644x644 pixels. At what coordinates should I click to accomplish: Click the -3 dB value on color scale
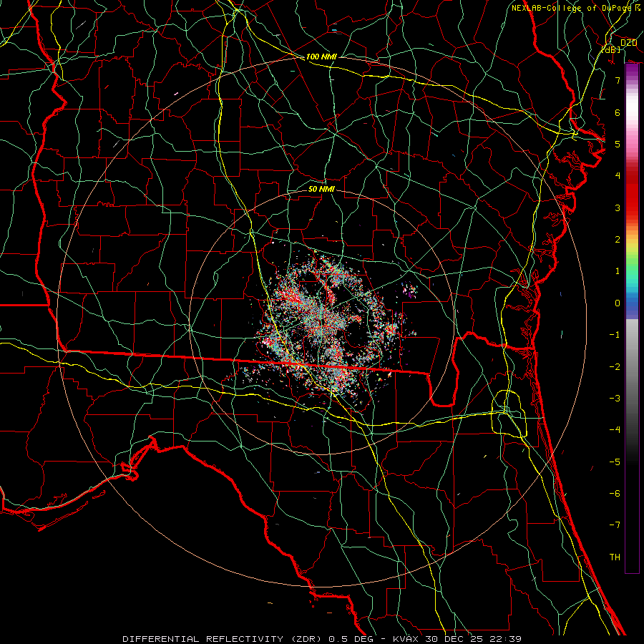615,399
